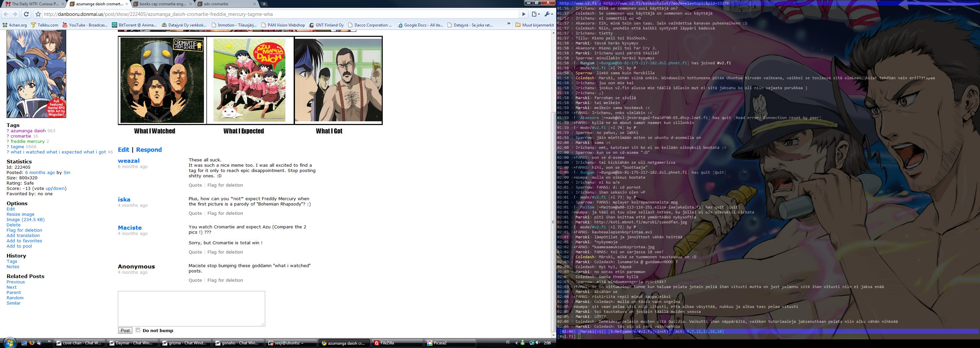Launch Firefox from the quick launch bar

(x=31, y=343)
